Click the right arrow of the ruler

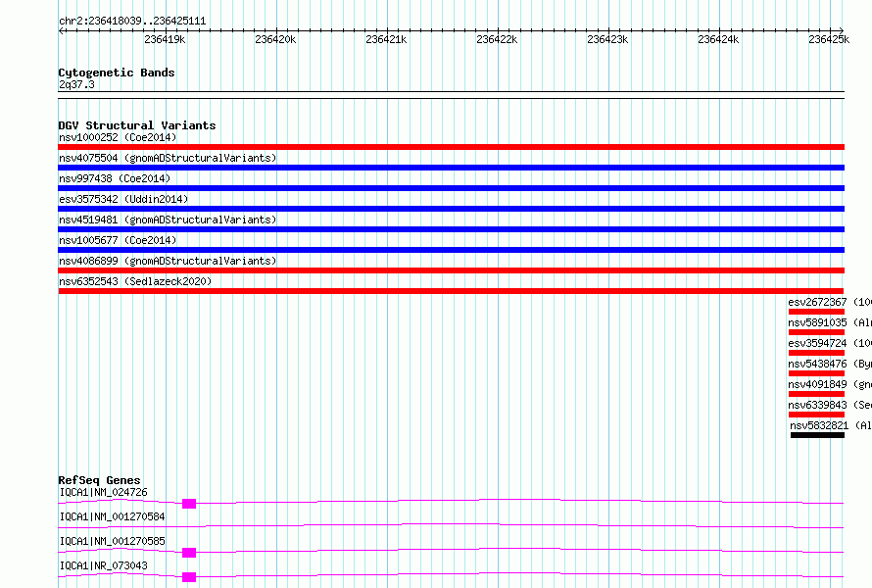pyautogui.click(x=841, y=30)
